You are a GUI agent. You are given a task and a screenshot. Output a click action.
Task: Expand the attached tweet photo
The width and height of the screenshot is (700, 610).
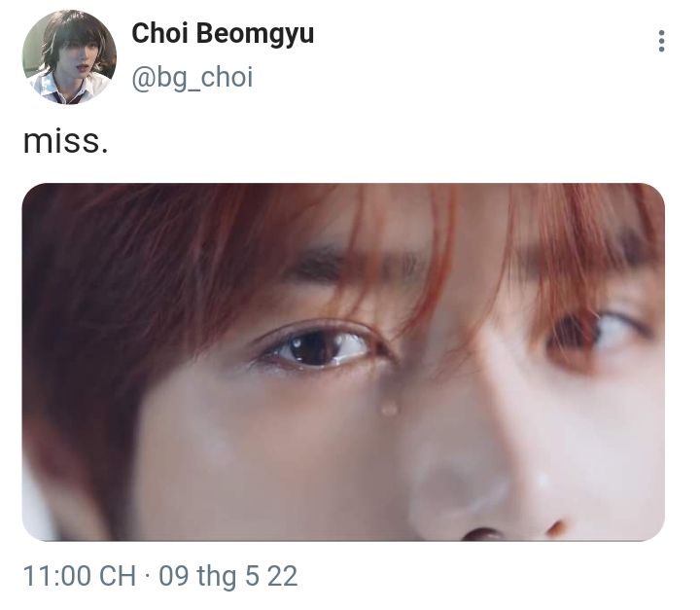[x=343, y=362]
